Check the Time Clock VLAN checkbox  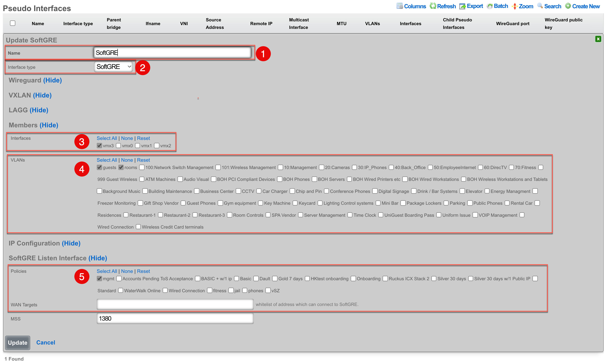(x=350, y=215)
